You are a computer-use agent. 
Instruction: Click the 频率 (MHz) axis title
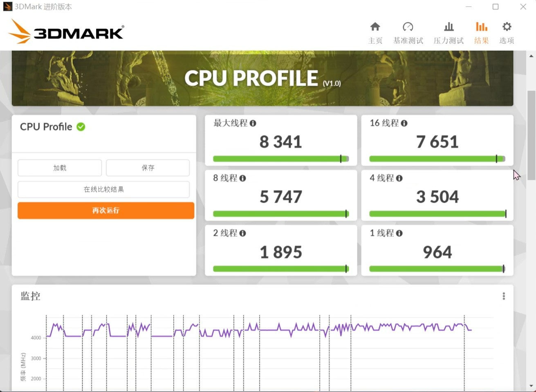click(x=23, y=367)
